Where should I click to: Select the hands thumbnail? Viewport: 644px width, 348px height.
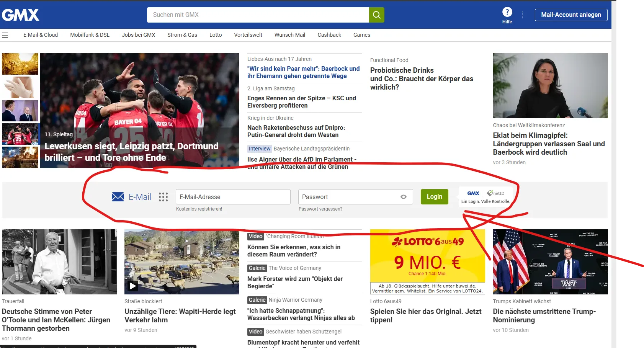[20, 87]
